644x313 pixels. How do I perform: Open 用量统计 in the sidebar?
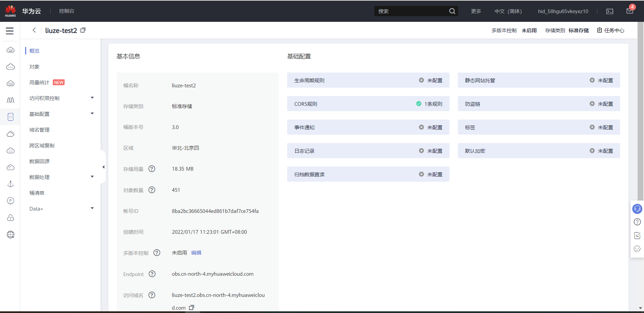point(39,82)
